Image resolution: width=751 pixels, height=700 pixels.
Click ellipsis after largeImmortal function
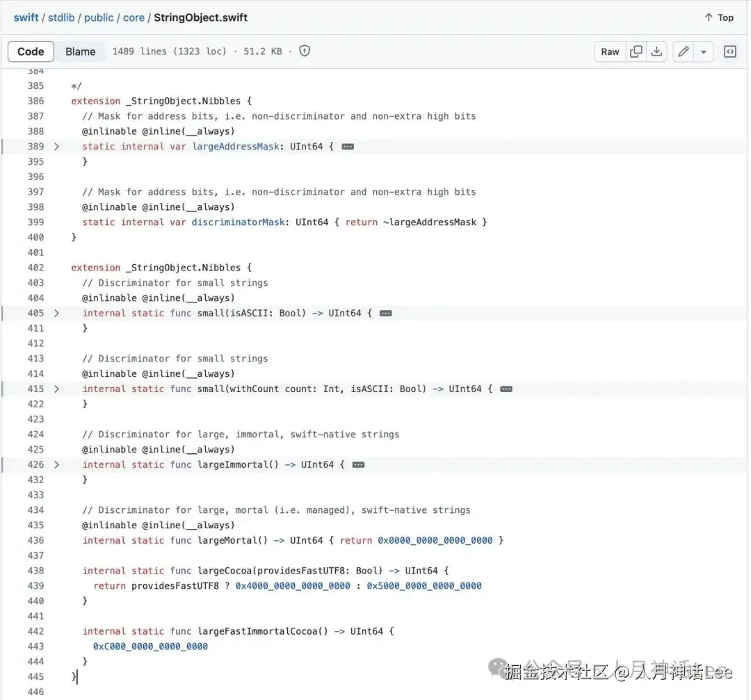pos(358,464)
